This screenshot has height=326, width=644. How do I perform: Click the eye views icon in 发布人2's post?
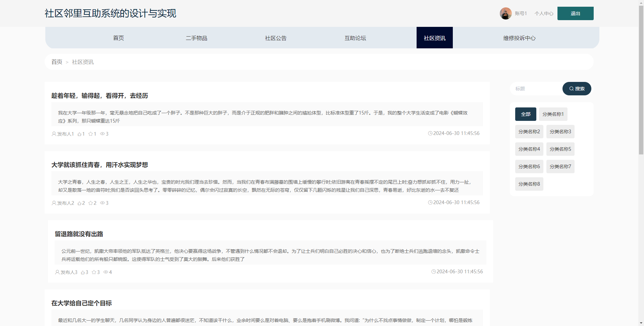click(x=102, y=203)
